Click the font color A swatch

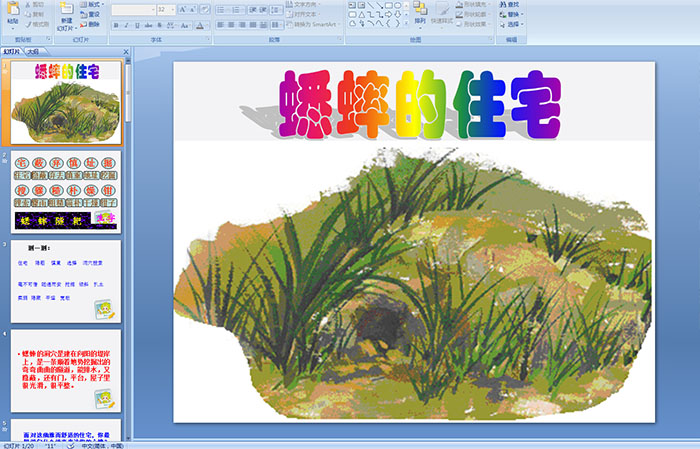tap(200, 25)
